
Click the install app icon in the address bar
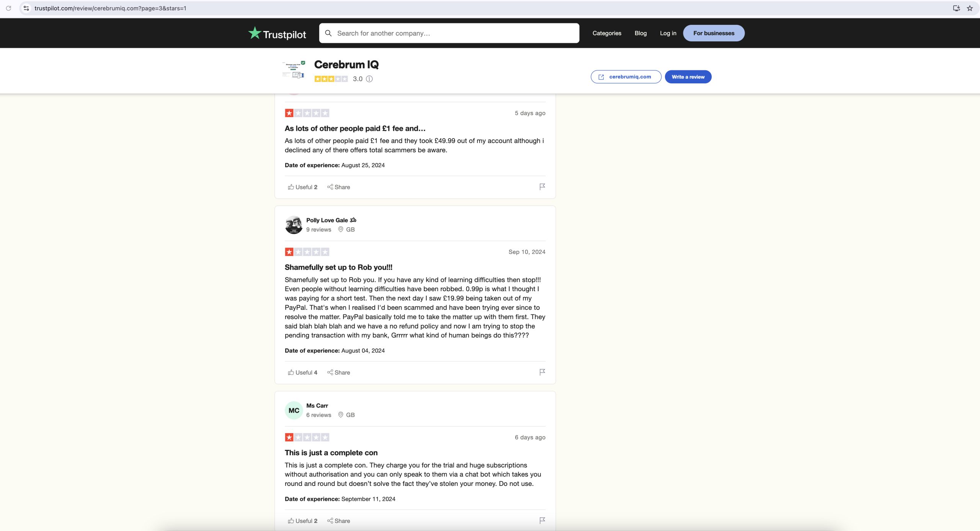tap(956, 8)
